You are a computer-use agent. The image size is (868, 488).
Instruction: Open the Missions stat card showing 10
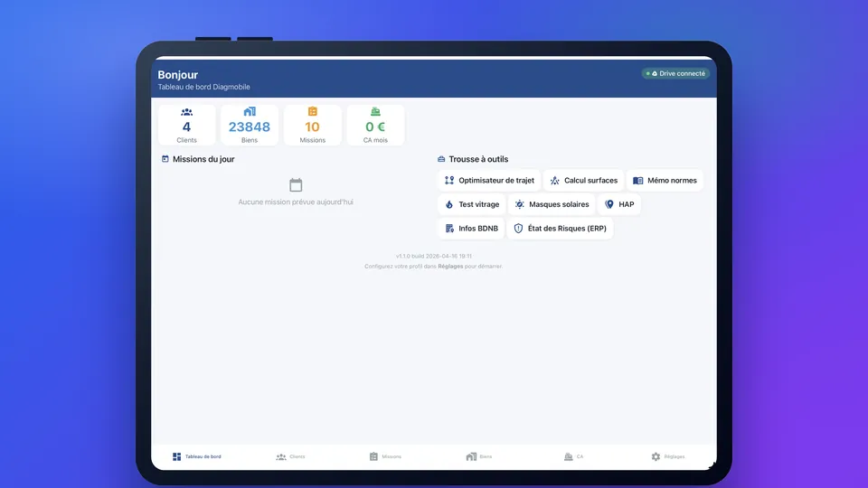(x=313, y=125)
